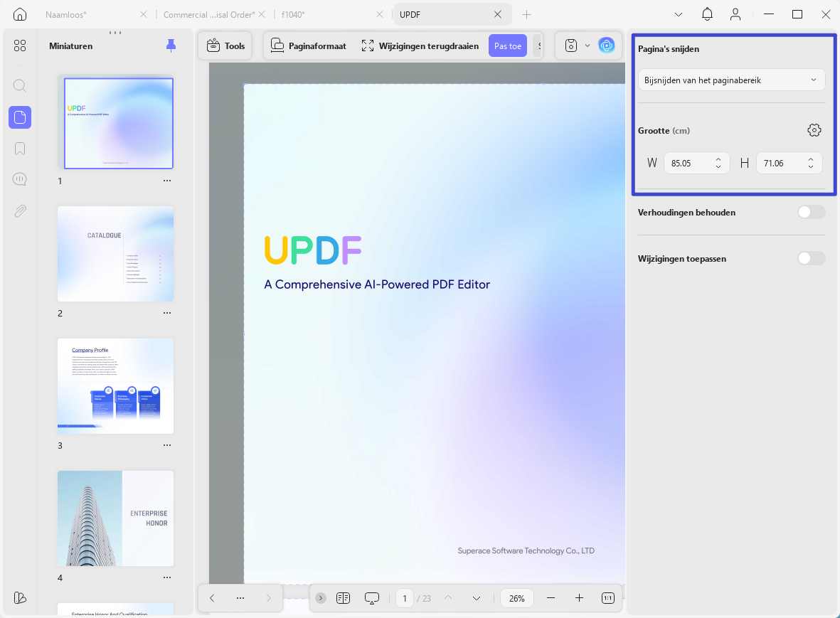Open the bookmarks panel icon
Screen dimensions: 840x618
(20, 149)
